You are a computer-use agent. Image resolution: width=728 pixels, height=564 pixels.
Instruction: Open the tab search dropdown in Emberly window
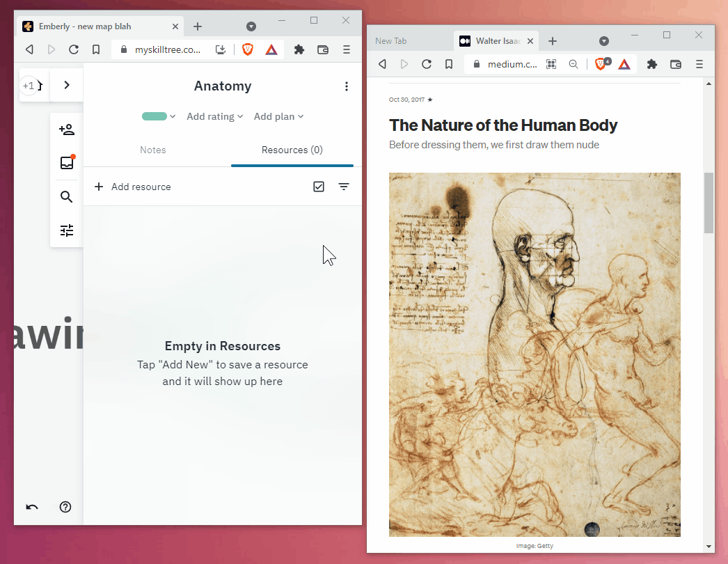point(251,26)
